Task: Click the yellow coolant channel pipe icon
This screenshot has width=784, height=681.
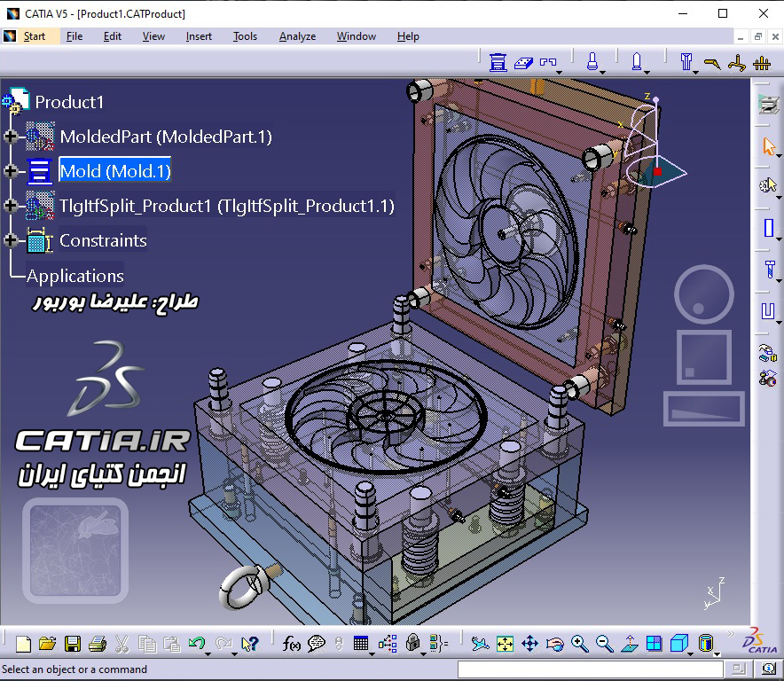Action: 737,63
